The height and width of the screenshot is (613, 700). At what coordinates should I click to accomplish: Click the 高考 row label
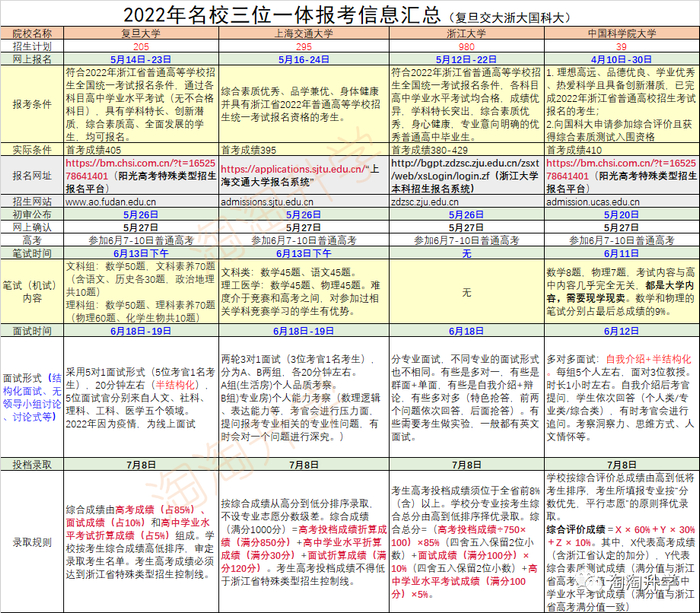click(32, 240)
